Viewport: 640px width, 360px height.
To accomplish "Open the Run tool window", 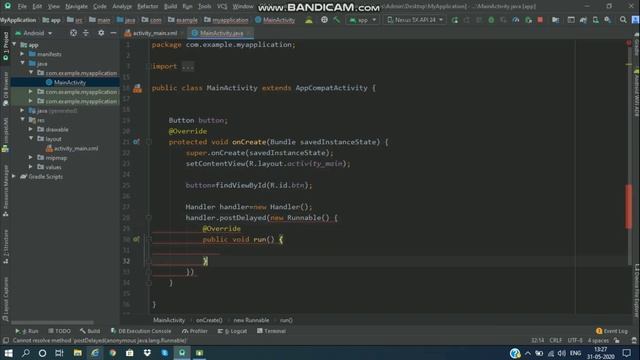I will click(x=27, y=331).
